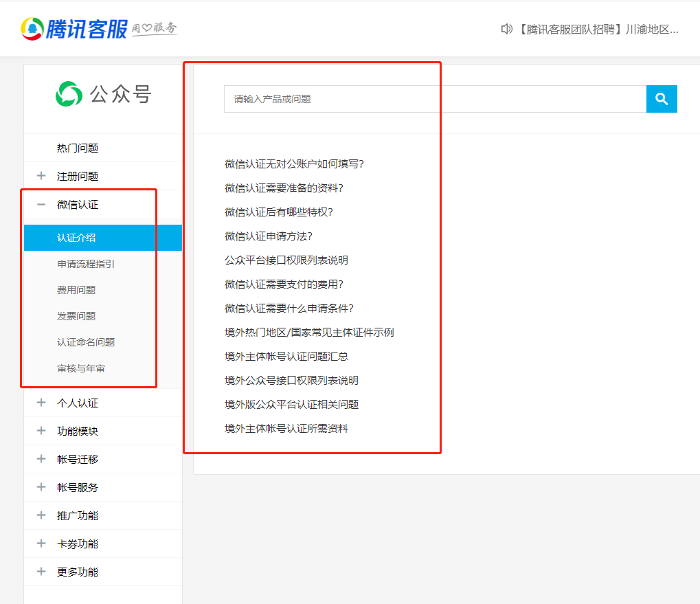Open 境外主体帐号认证所需资料 article
The height and width of the screenshot is (604, 700).
coord(286,429)
